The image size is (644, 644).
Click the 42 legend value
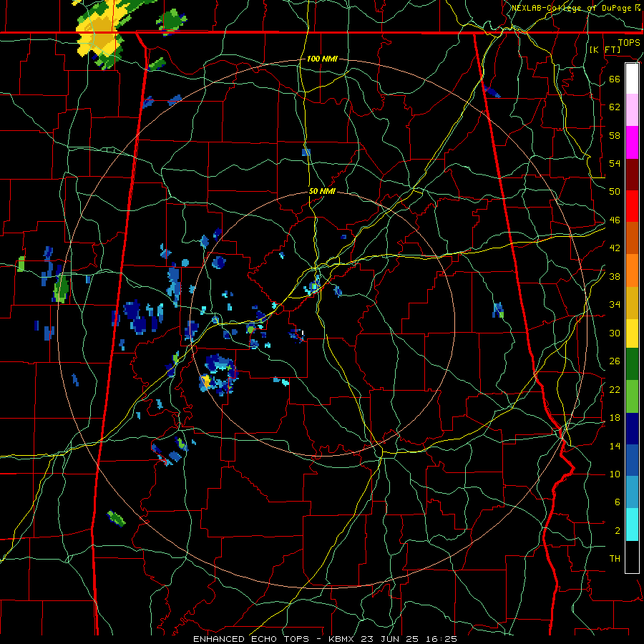(615, 248)
